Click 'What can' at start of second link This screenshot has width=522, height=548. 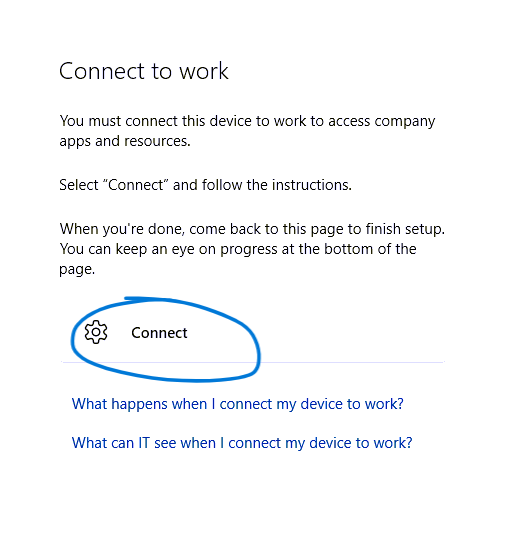point(103,443)
